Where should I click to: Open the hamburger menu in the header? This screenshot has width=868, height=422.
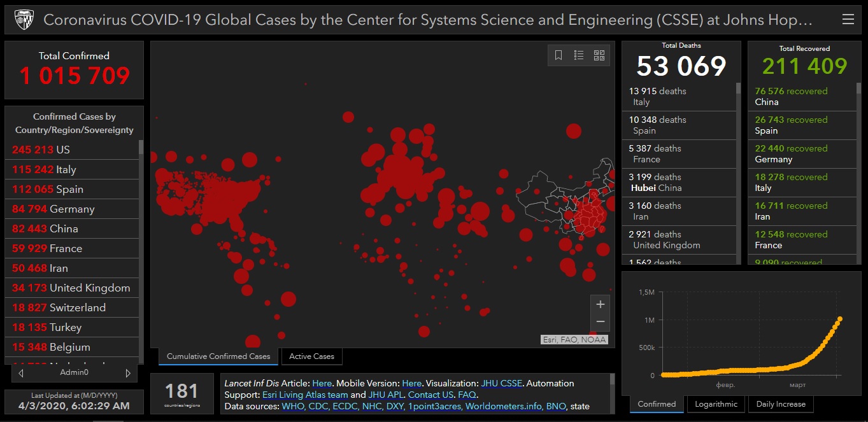click(x=848, y=20)
